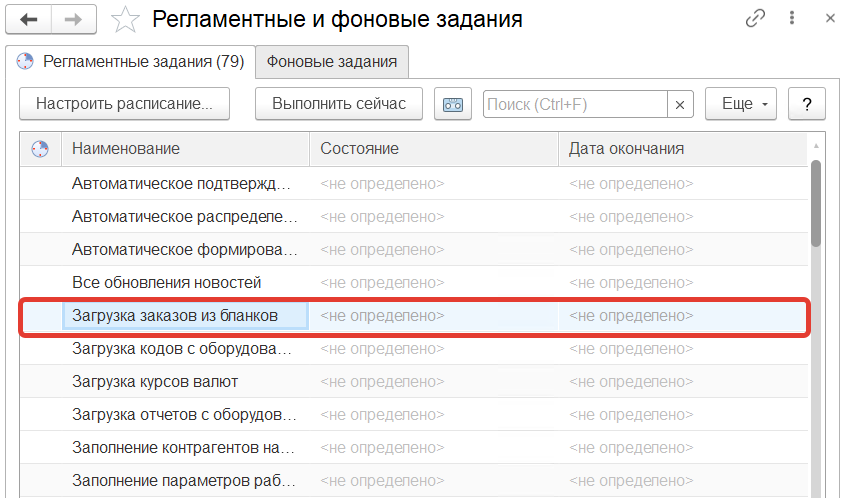The height and width of the screenshot is (498, 843).
Task: Click the event log icon button
Action: point(453,104)
